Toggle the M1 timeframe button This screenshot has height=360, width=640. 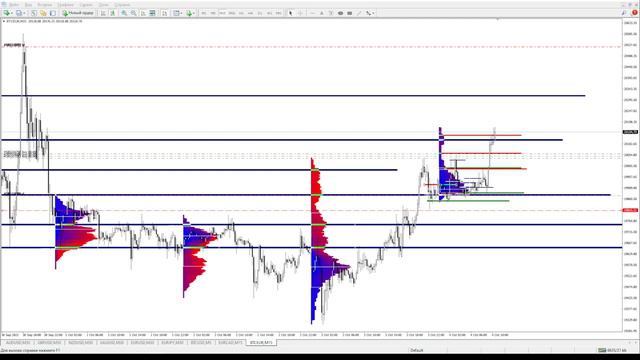[203, 13]
